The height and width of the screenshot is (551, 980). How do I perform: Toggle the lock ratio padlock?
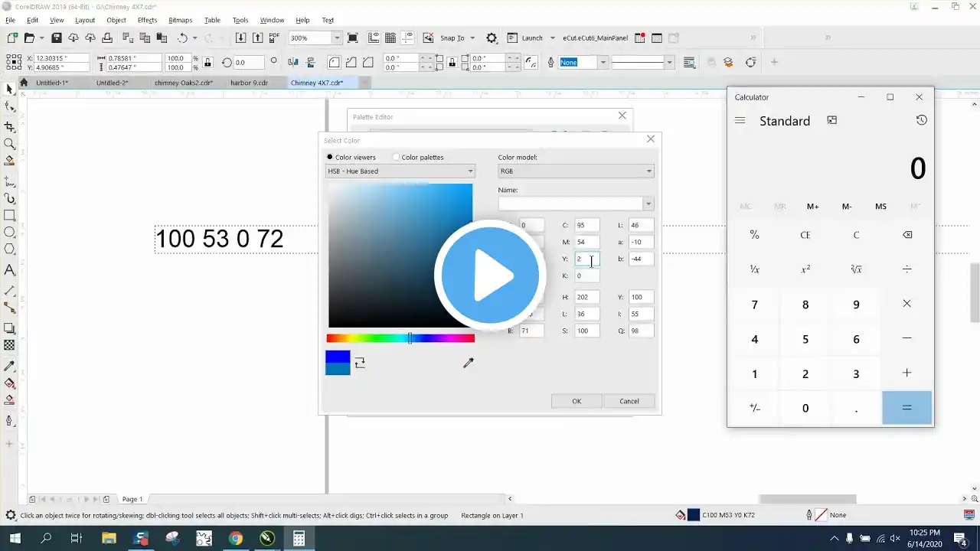(207, 63)
